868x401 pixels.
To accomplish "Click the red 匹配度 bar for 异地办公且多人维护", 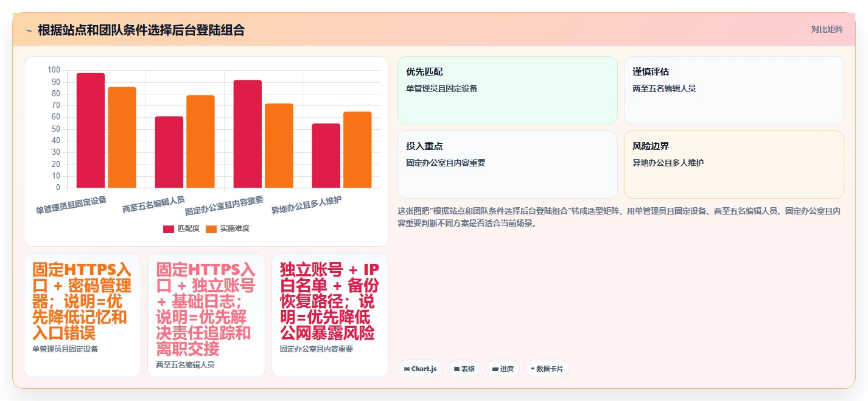I will coord(326,155).
